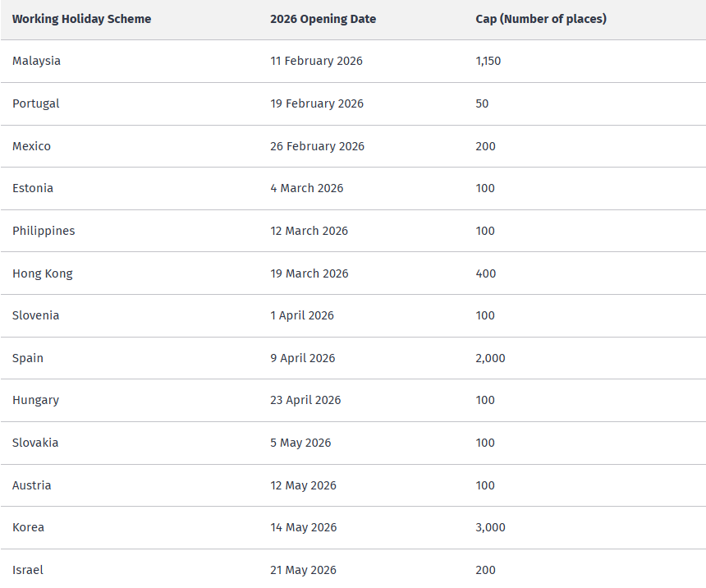The image size is (706, 588).
Task: Click the Hungary scheme name
Action: pos(35,400)
